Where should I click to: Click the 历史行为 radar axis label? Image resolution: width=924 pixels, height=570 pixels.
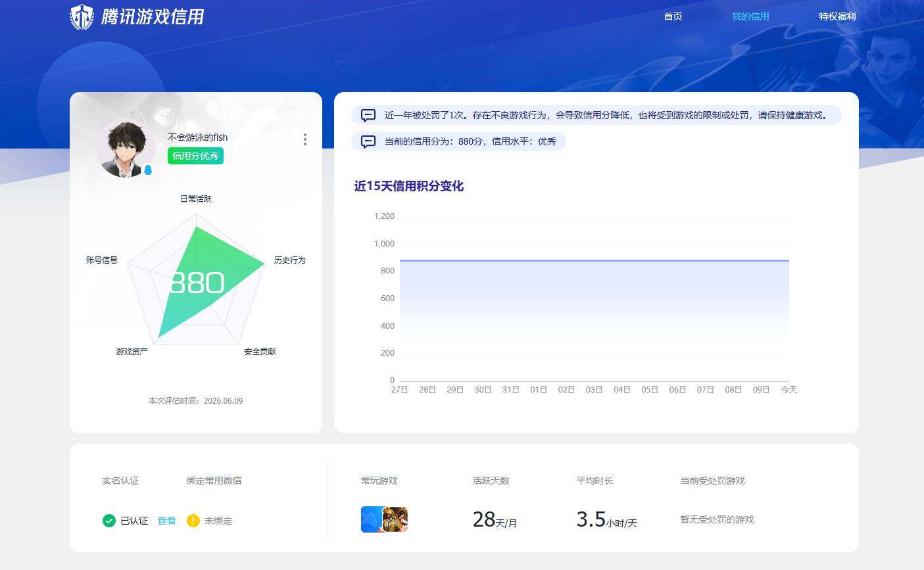pos(289,260)
